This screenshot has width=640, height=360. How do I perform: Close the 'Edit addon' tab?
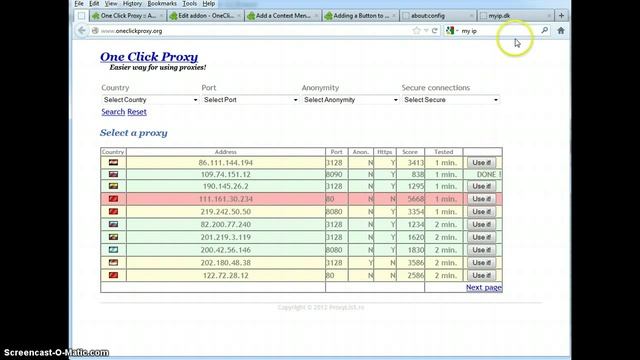(239, 16)
